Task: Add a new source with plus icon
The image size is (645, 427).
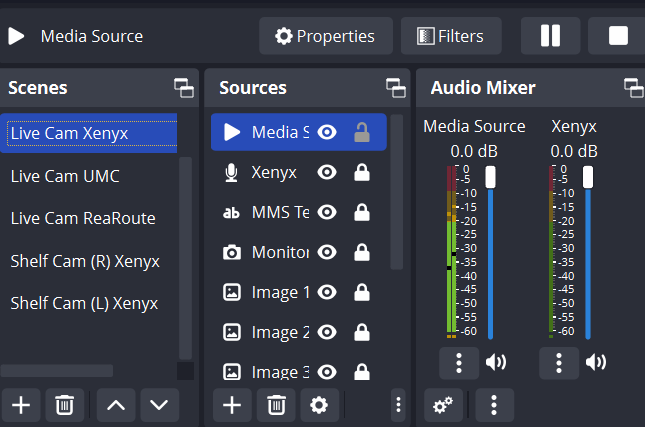Action: tap(231, 405)
